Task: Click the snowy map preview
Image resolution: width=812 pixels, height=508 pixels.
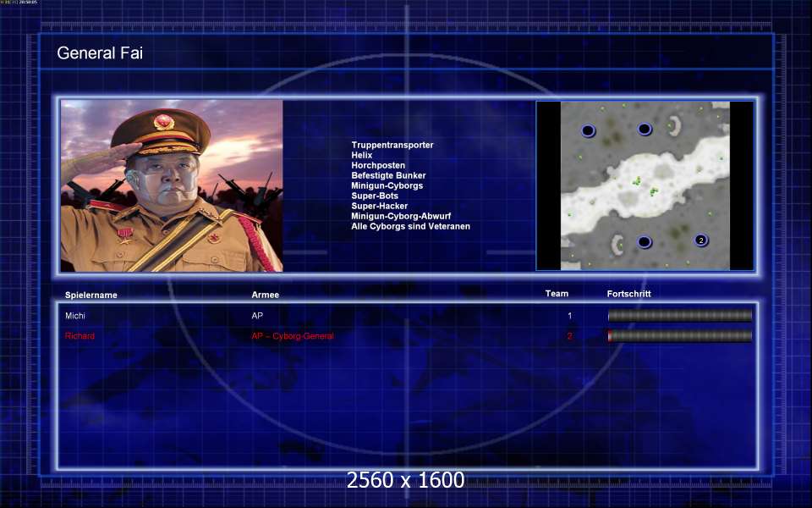Action: pyautogui.click(x=645, y=185)
